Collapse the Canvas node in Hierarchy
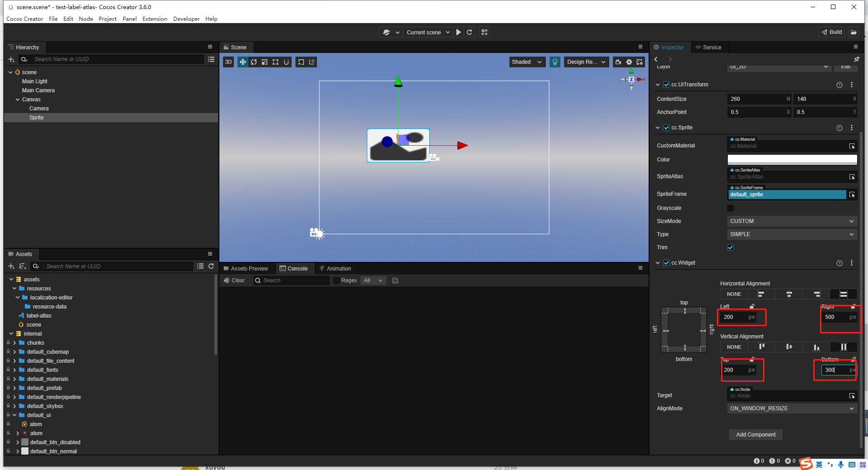Image resolution: width=868 pixels, height=470 pixels. (x=18, y=100)
